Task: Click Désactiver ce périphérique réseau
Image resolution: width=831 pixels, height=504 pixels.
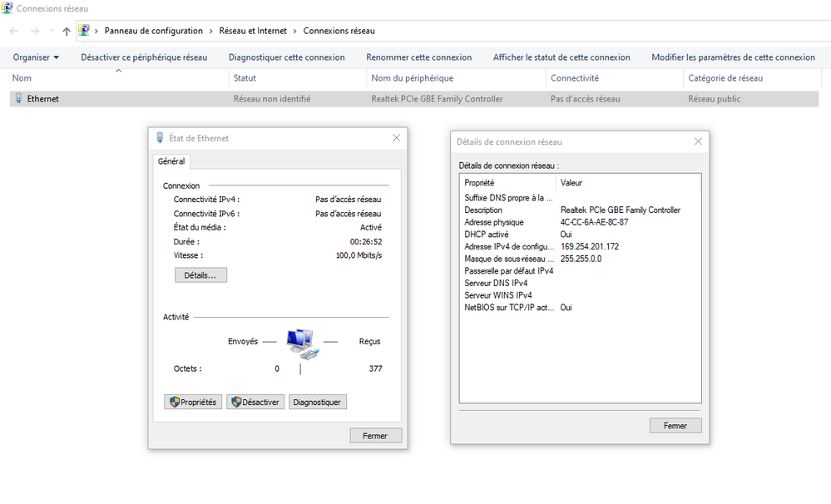Action: click(144, 57)
